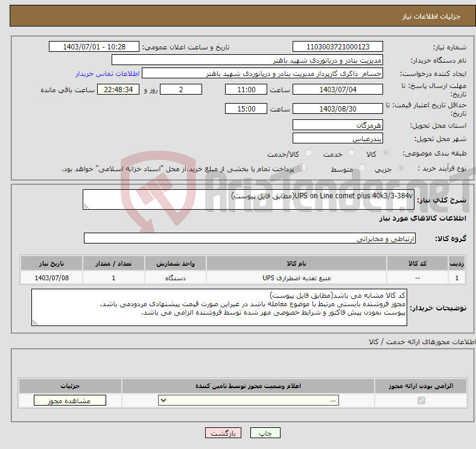Click the مشاهده مجوز button
Viewport: 476px width, 449px height.
[x=70, y=401]
